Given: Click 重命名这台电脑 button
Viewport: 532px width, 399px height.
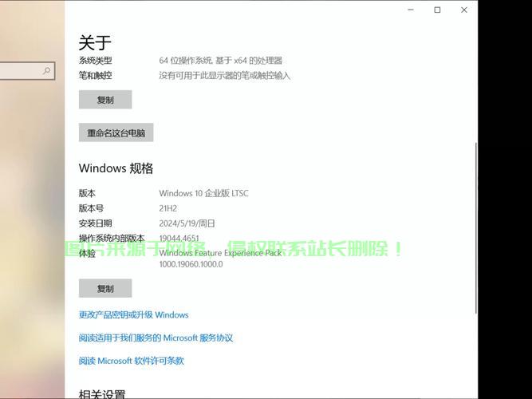Looking at the screenshot, I should click(x=116, y=132).
